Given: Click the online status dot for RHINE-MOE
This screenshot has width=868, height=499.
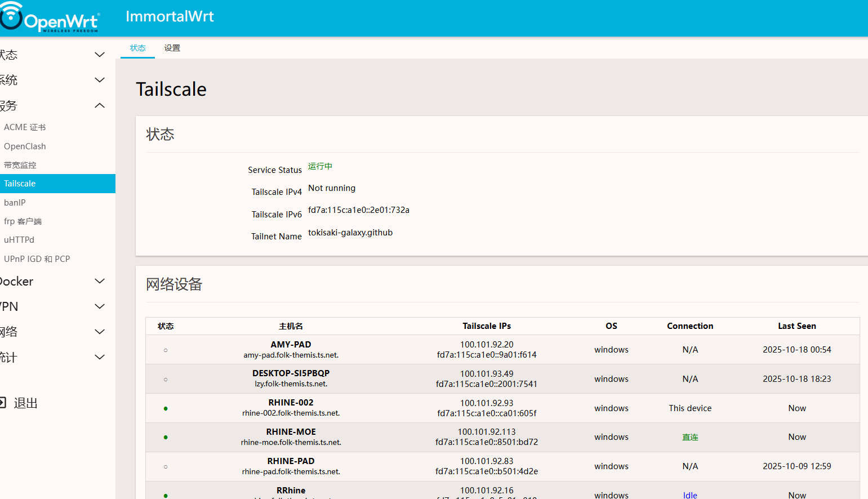Looking at the screenshot, I should click(166, 438).
